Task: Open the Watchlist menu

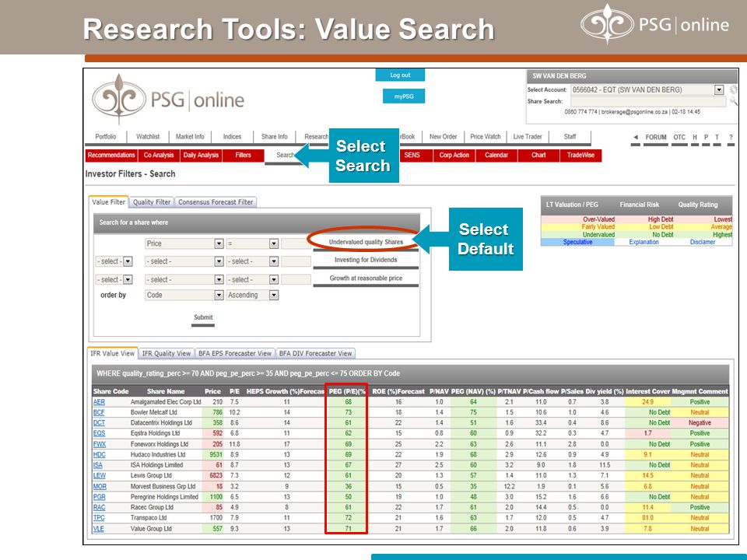Action: coord(148,137)
